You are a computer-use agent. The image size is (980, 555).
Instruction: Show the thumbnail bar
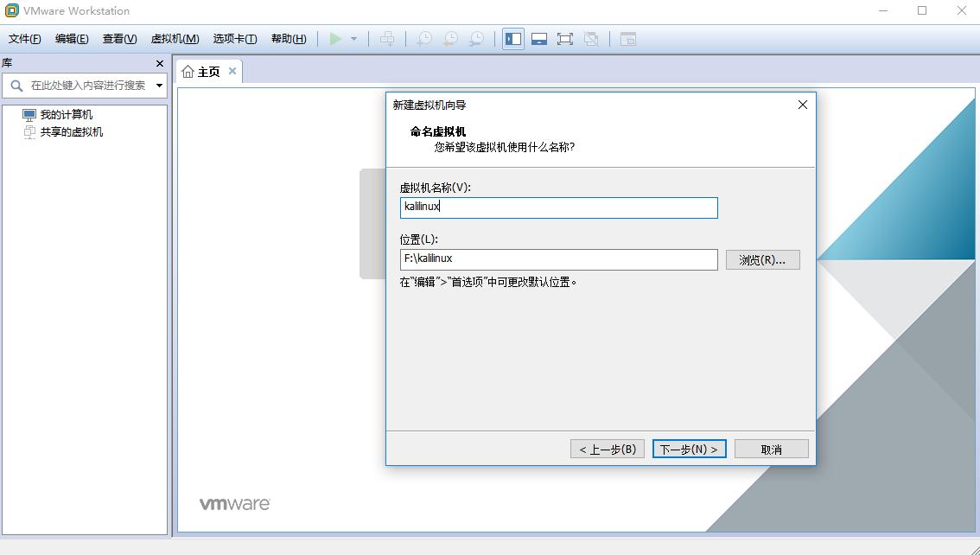coord(539,38)
